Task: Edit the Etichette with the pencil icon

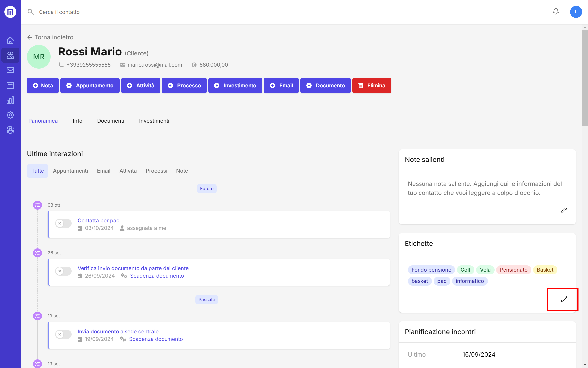Action: click(563, 299)
